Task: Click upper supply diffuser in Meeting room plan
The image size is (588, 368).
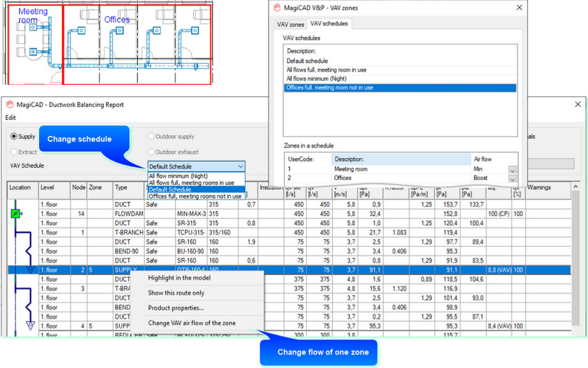Action: [33, 27]
